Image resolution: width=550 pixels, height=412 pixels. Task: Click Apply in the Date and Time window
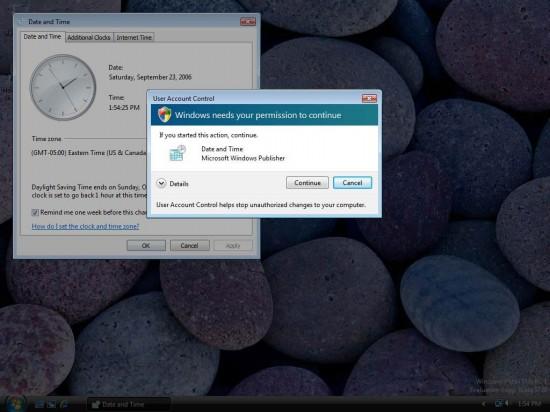[x=233, y=245]
